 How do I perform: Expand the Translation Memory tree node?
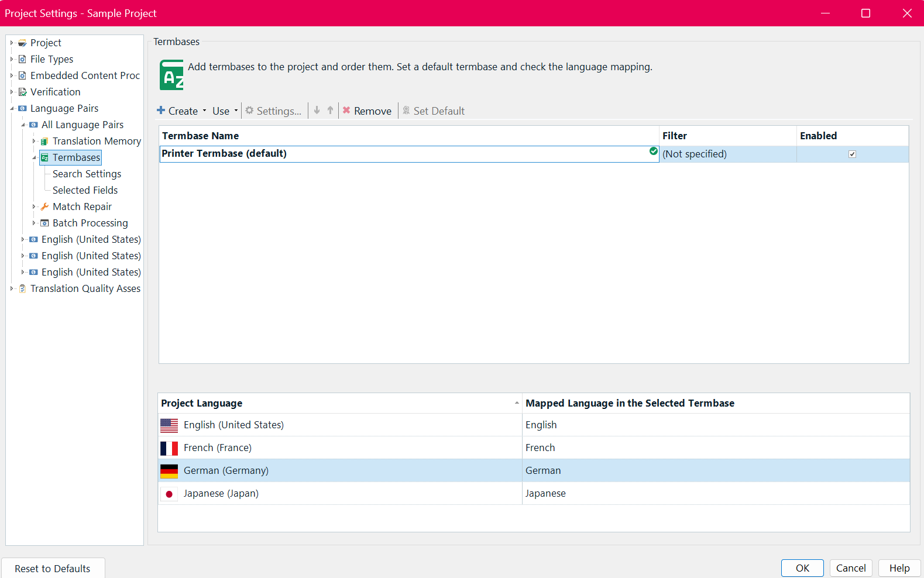34,141
